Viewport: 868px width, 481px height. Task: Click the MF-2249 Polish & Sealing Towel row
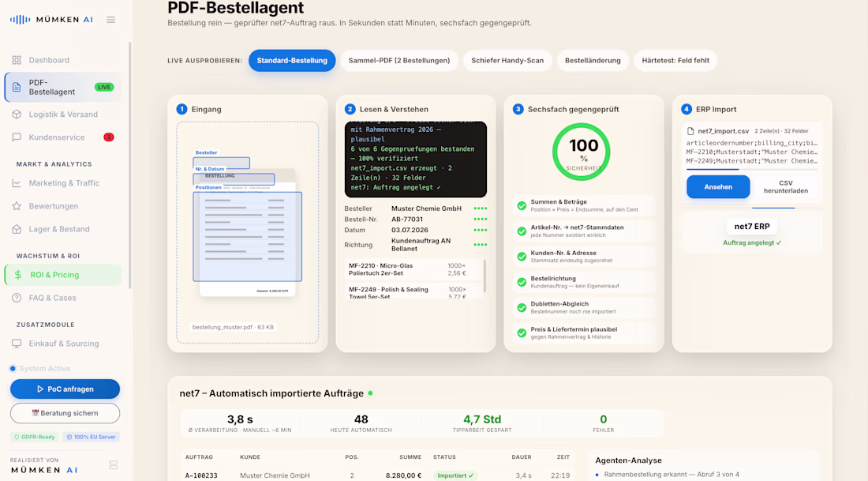(413, 291)
